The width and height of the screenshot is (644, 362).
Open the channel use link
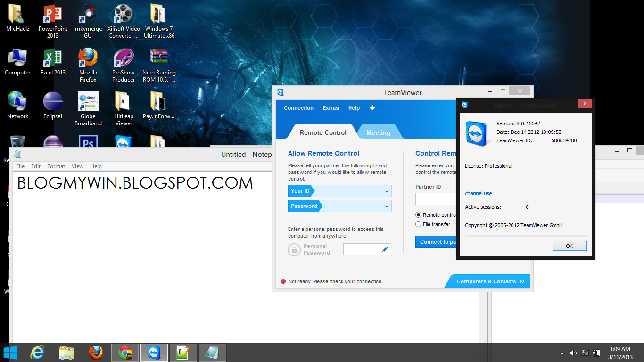(478, 193)
